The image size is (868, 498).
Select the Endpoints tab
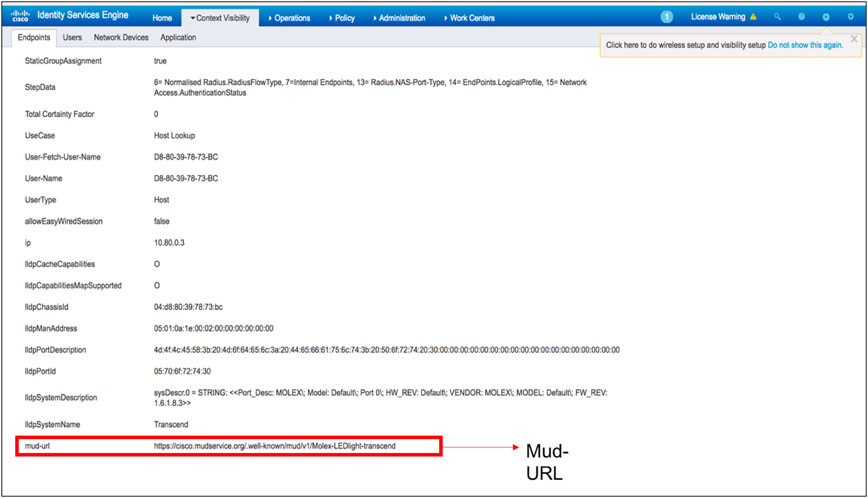[x=34, y=38]
